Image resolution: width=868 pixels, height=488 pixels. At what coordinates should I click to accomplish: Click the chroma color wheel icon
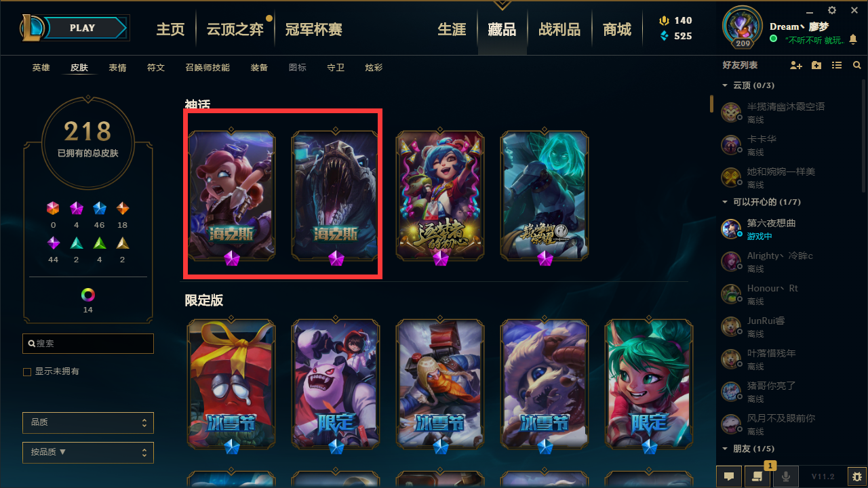88,295
